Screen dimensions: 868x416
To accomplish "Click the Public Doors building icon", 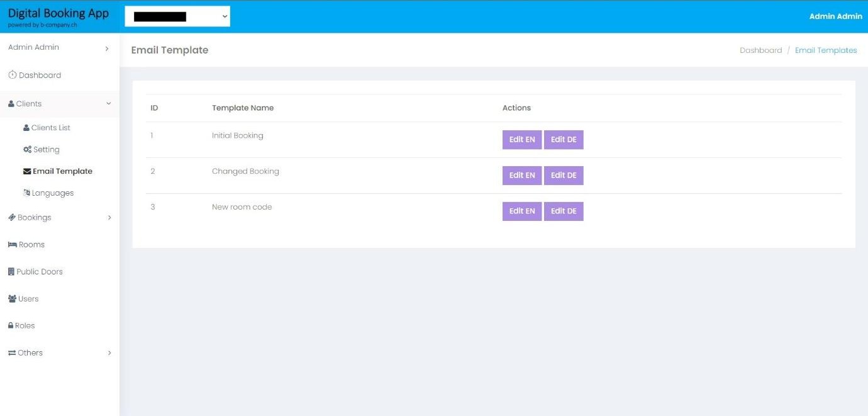I will tap(11, 272).
